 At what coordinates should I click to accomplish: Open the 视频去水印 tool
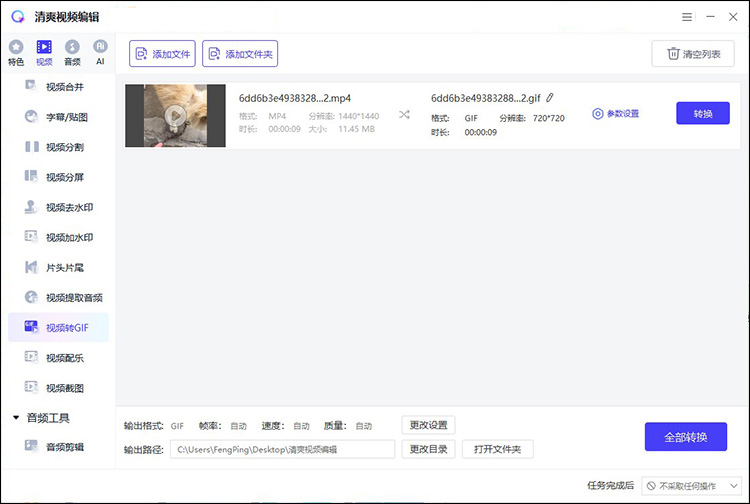(x=58, y=207)
